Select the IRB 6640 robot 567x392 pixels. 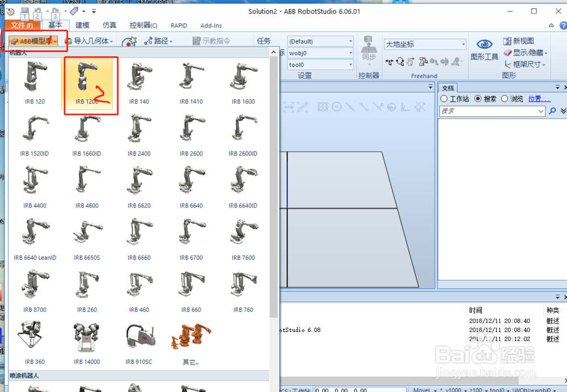coord(191,187)
